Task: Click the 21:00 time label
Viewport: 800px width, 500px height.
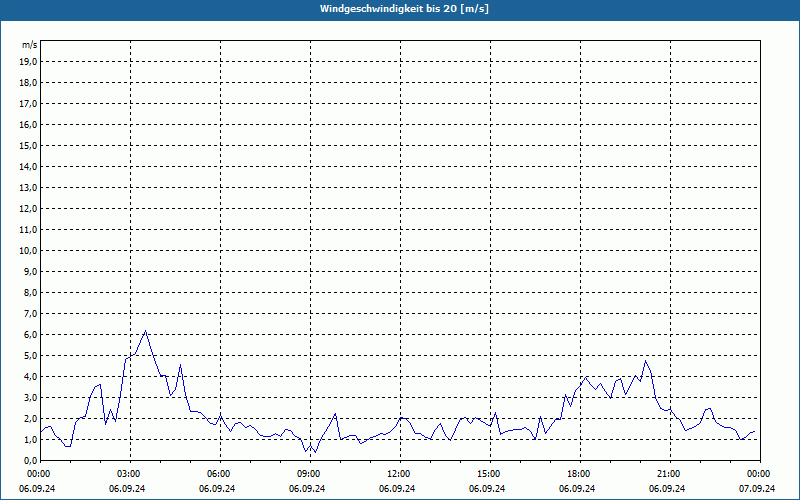Action: (670, 474)
